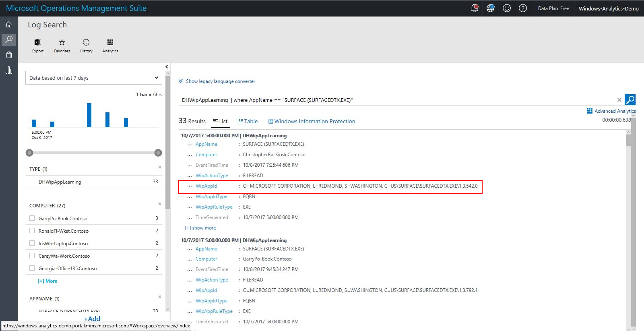Open the notifications bell icon

pyautogui.click(x=475, y=8)
